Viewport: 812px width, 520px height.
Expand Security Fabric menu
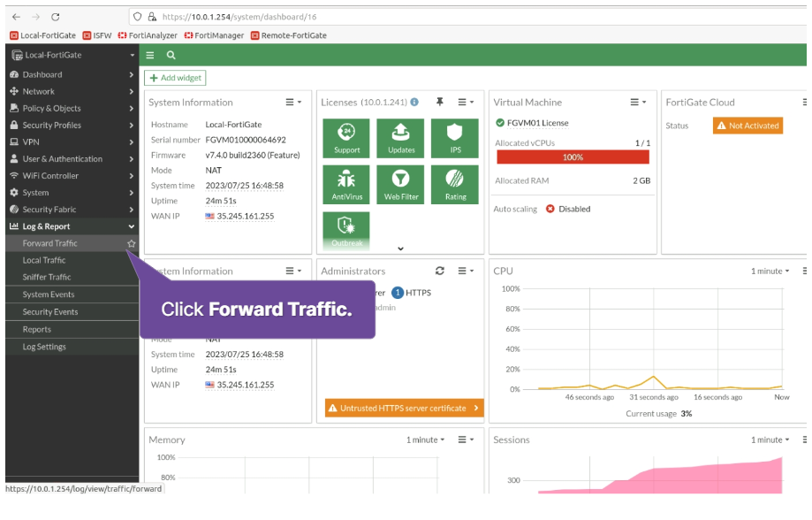click(72, 210)
